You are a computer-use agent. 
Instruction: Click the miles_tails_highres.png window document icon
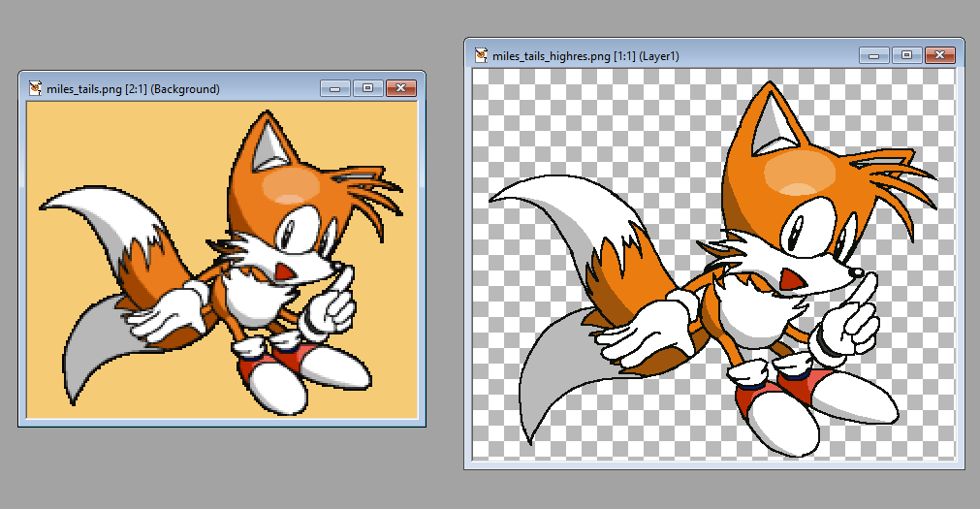coord(481,55)
